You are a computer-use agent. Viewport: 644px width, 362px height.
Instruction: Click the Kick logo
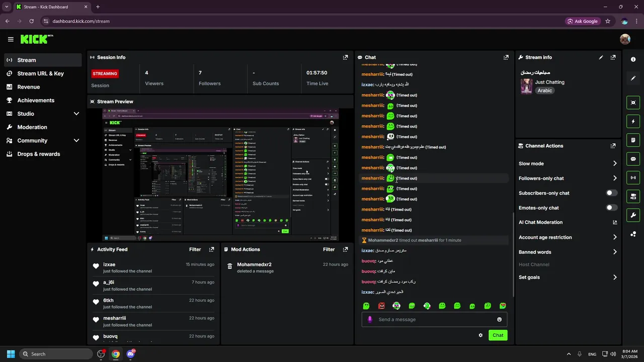click(37, 39)
